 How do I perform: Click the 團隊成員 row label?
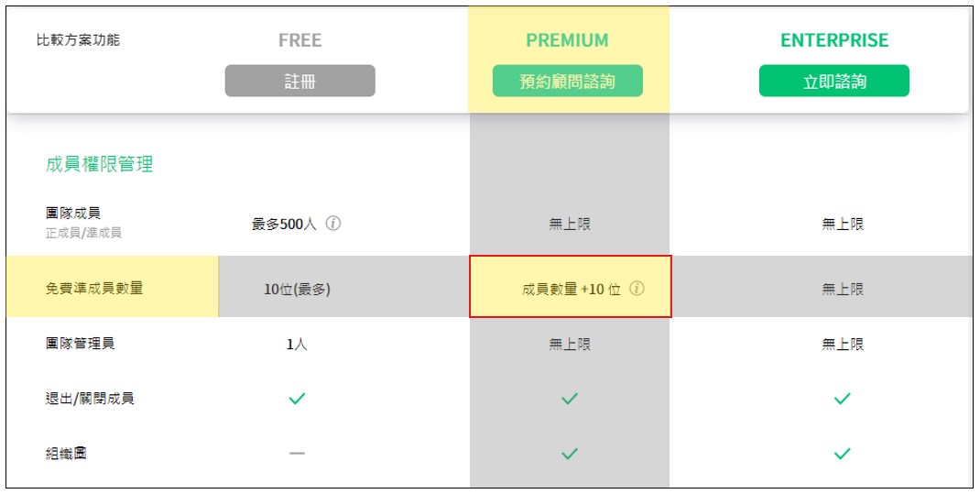(73, 214)
